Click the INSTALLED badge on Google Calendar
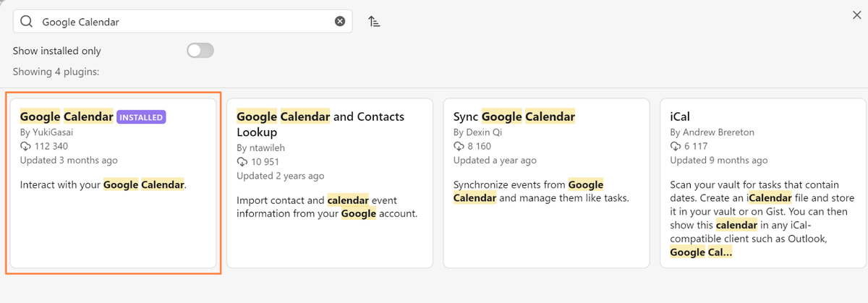Viewport: 868px width, 303px height. [x=142, y=117]
